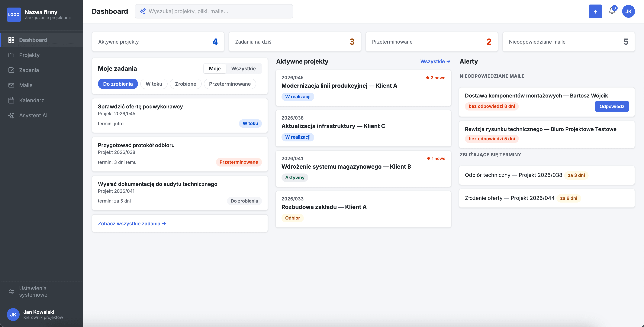644x327 pixels.
Task: Click Jan Kowalski profile name
Action: [x=39, y=312]
